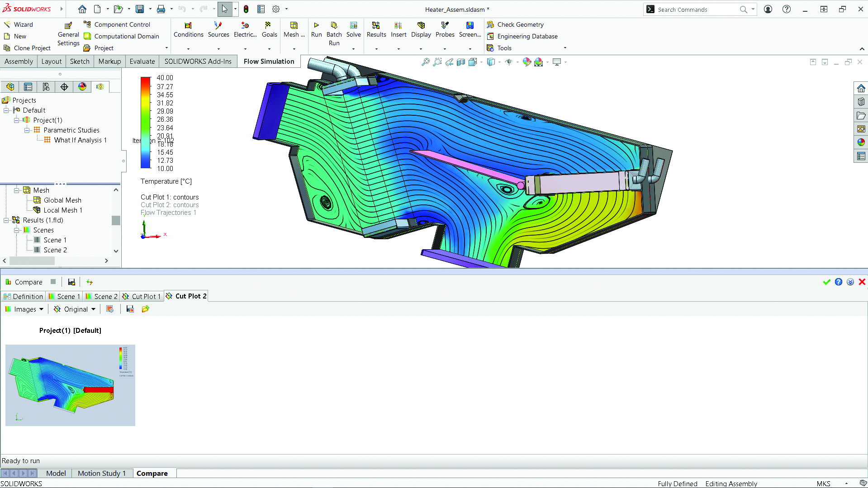Collapse the Mesh tree node
Screen dimensions: 868x488
pos(16,190)
